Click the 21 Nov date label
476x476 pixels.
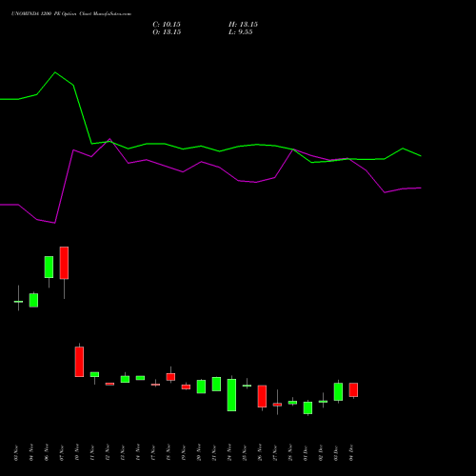(214, 453)
